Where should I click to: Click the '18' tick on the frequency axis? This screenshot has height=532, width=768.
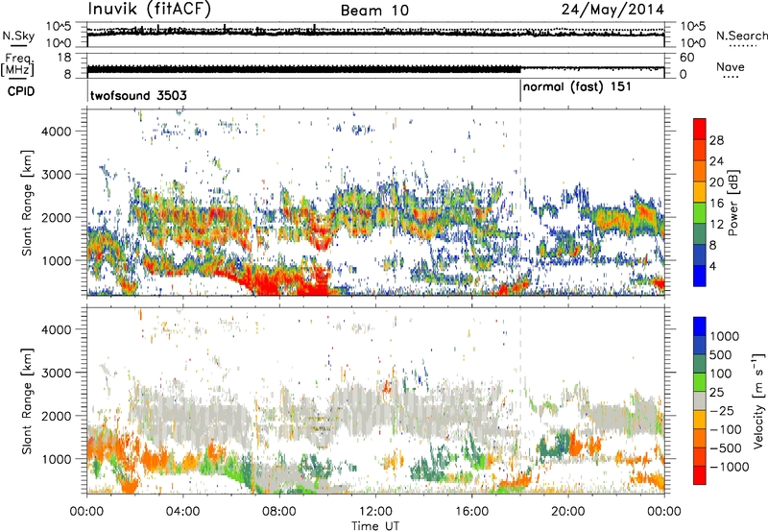(x=64, y=58)
